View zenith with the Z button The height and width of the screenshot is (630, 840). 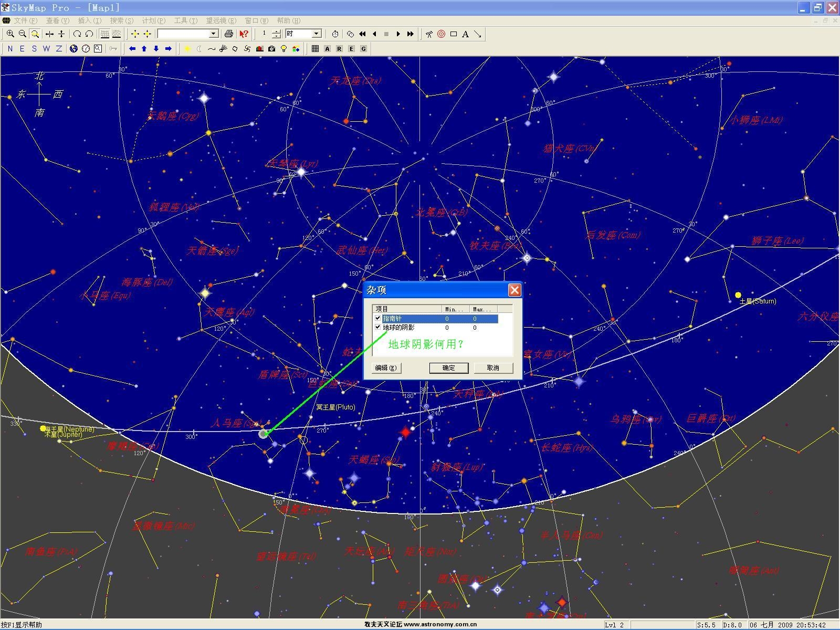(59, 48)
